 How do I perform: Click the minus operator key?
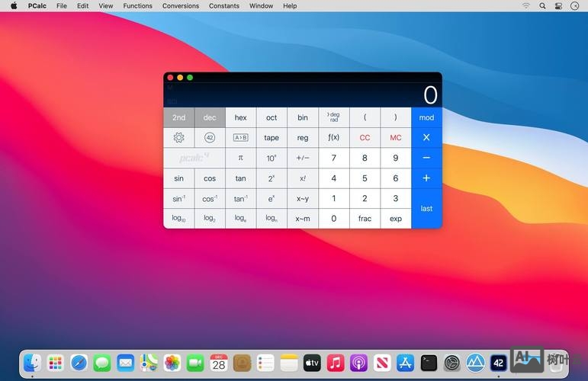(x=426, y=158)
